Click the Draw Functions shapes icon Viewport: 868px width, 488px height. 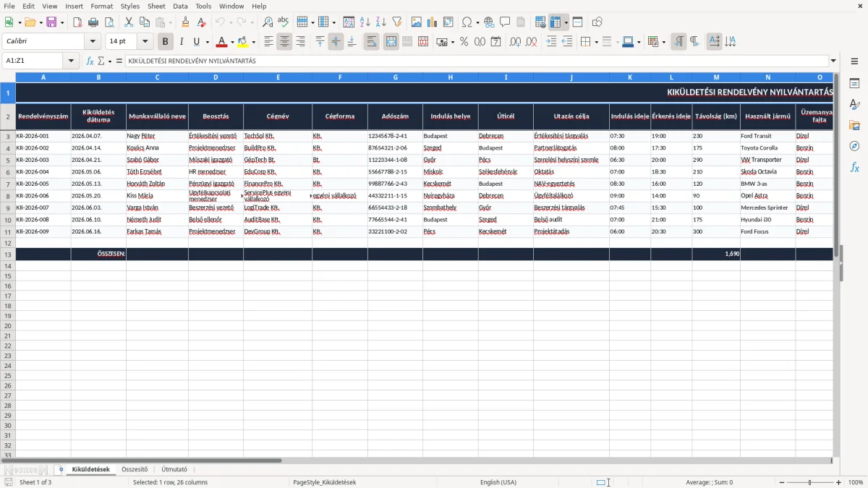(x=597, y=22)
